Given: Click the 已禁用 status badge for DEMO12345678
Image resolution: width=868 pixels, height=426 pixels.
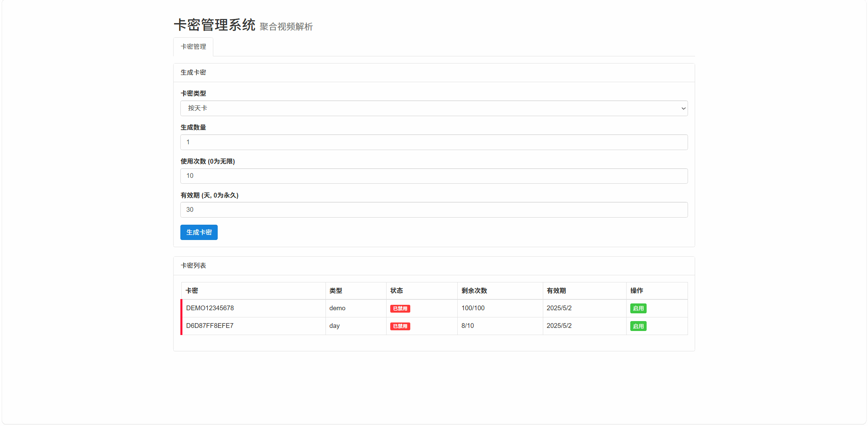Looking at the screenshot, I should point(400,308).
